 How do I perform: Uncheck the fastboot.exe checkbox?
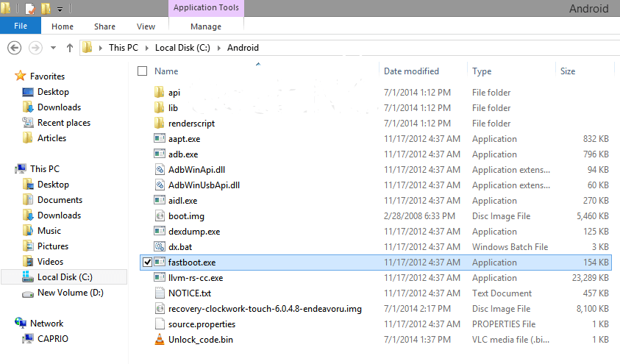(148, 262)
